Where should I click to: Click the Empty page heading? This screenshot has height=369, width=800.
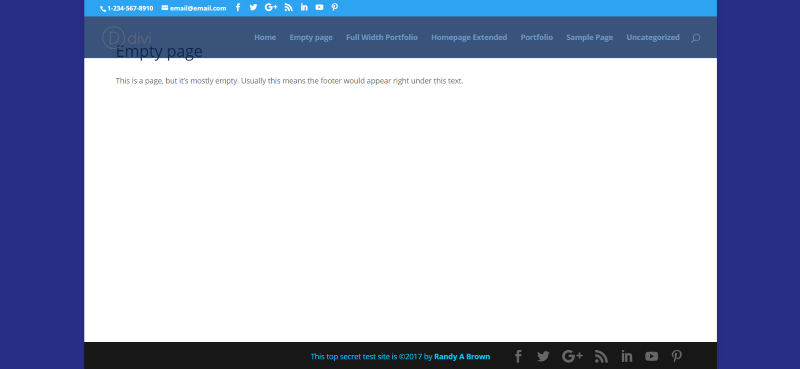(x=159, y=52)
